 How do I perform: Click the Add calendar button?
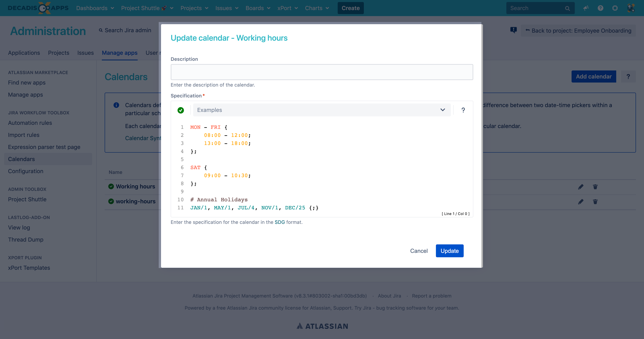coord(594,76)
